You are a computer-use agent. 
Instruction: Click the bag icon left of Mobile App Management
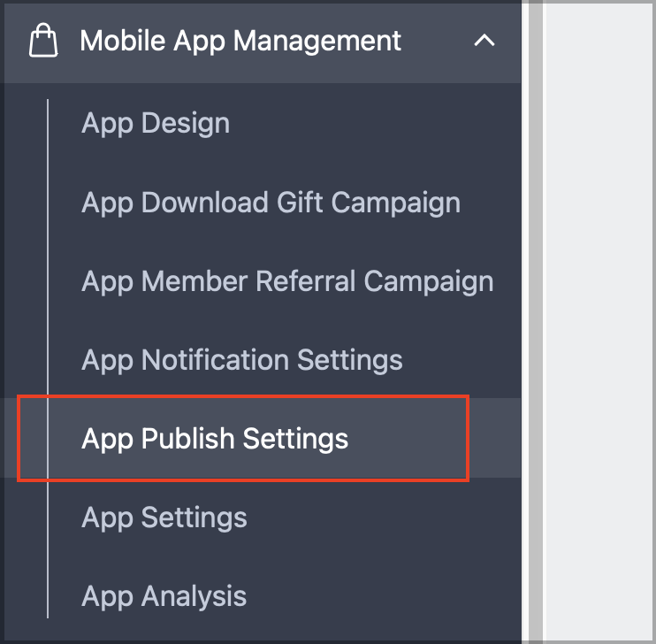(x=43, y=40)
